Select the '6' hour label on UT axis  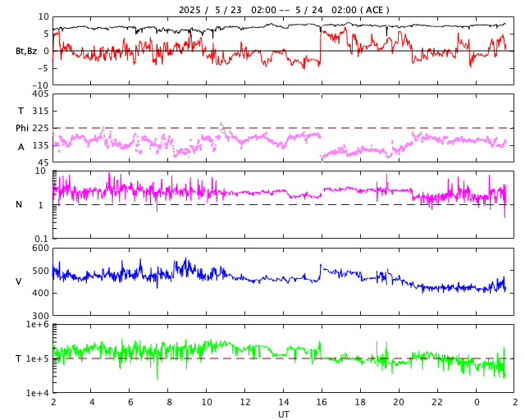(130, 402)
